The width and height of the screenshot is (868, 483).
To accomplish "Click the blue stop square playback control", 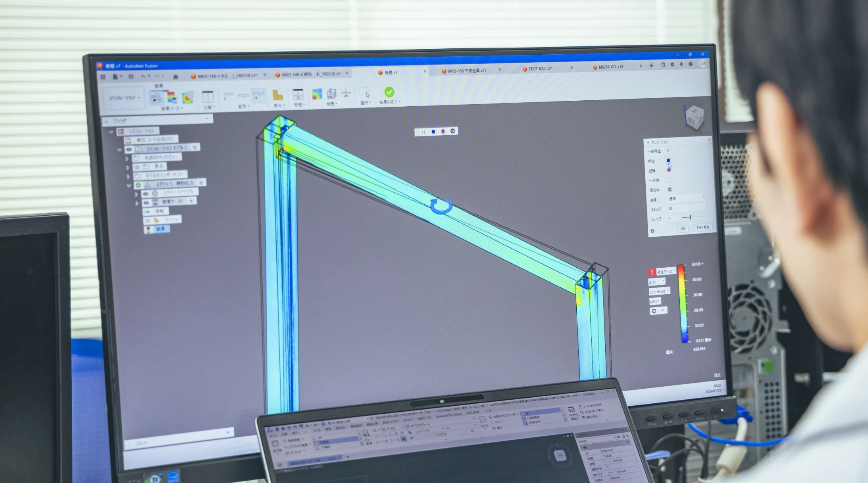I will pyautogui.click(x=433, y=132).
